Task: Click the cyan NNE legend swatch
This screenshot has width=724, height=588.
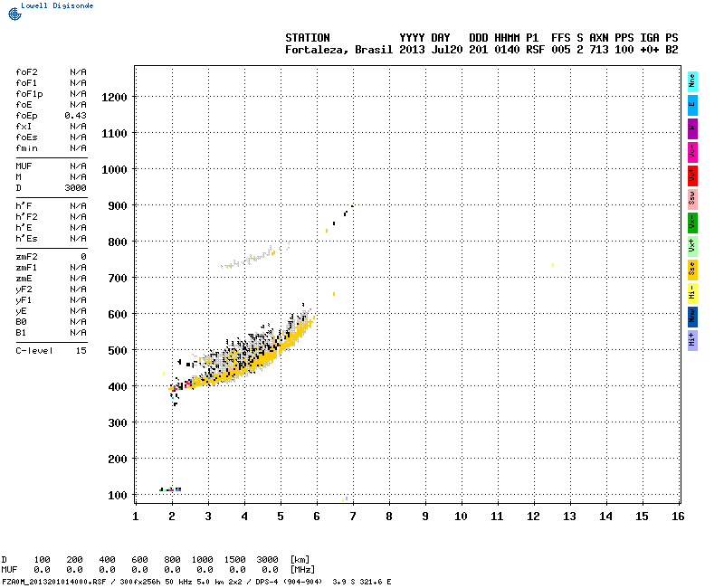Action: 692,81
